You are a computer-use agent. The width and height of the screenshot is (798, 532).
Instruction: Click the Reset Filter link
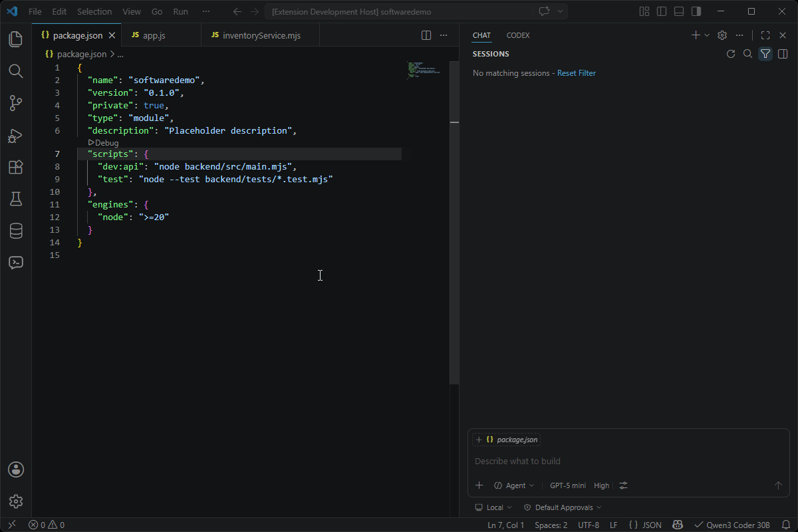(577, 73)
